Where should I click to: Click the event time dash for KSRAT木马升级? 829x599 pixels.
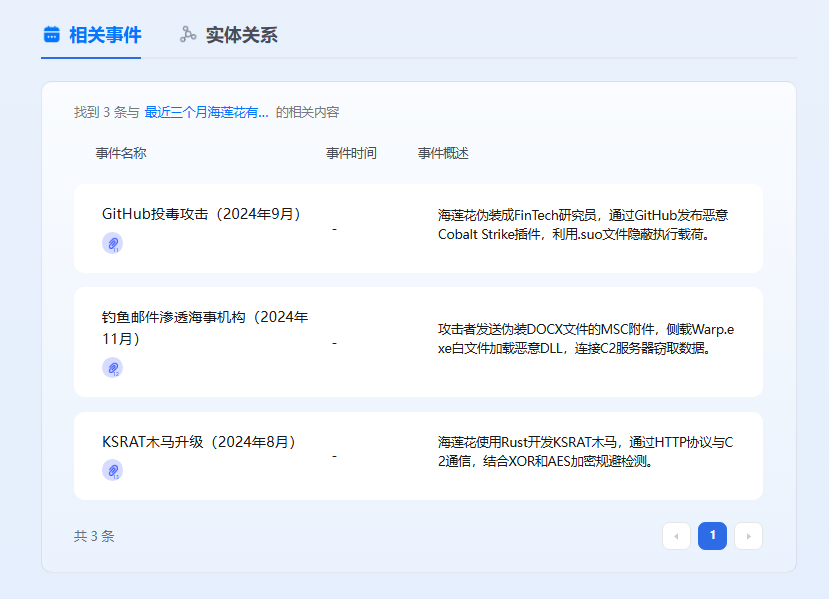(x=334, y=456)
